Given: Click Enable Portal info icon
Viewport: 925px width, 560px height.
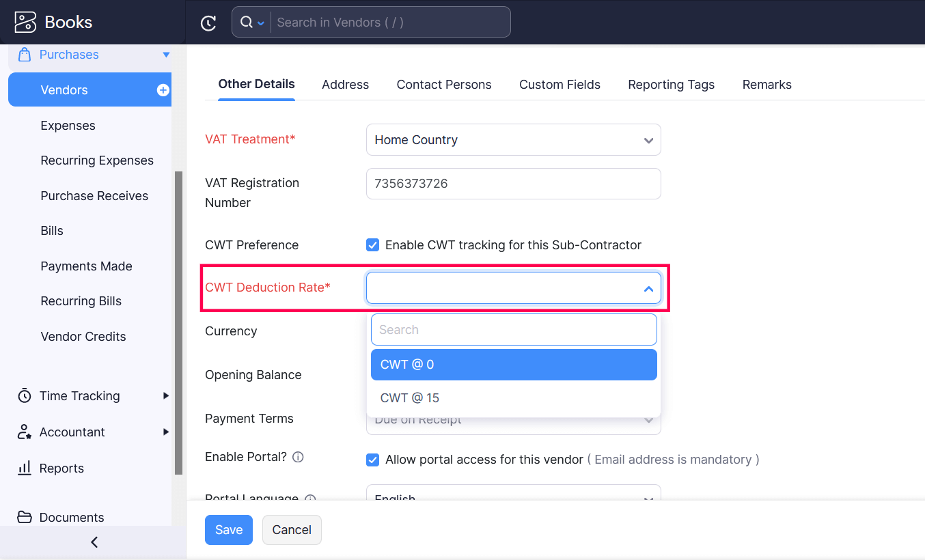Looking at the screenshot, I should click(298, 458).
